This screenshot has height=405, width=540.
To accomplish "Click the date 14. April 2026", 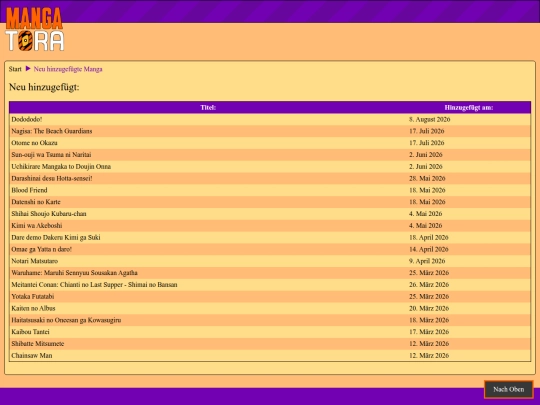I will pyautogui.click(x=429, y=249).
